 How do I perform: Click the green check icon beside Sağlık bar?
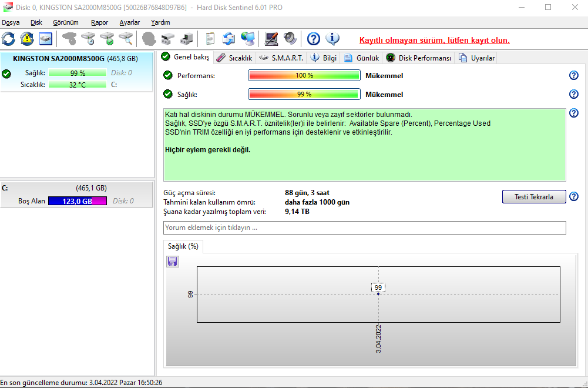[x=168, y=94]
